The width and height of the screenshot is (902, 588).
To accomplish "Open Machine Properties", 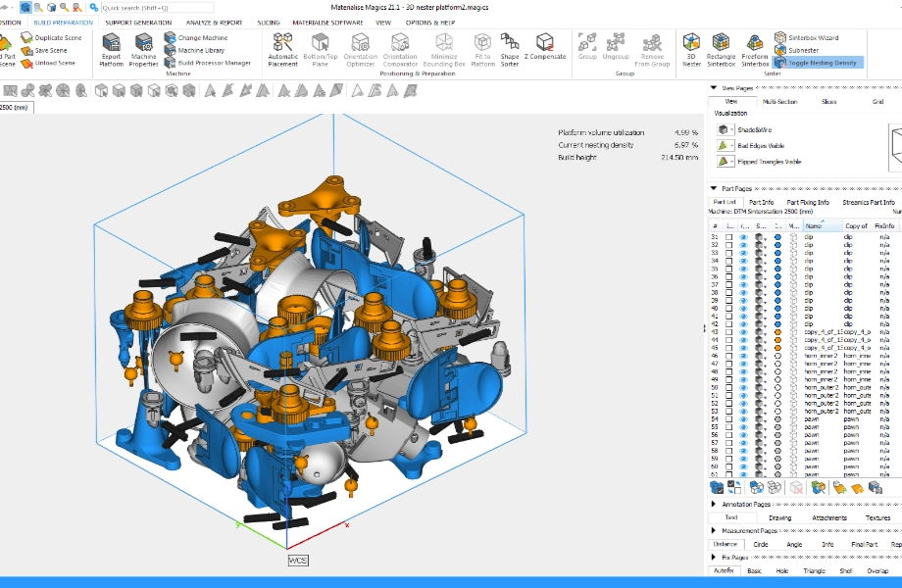I will point(143,48).
